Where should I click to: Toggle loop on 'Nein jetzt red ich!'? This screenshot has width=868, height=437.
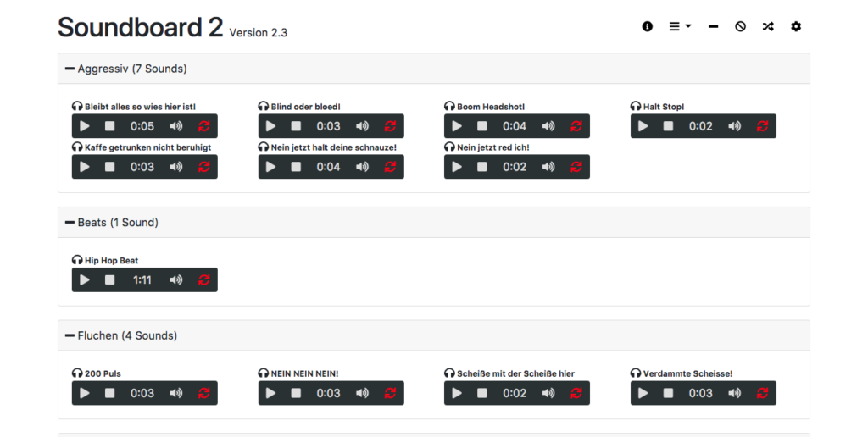pyautogui.click(x=576, y=167)
